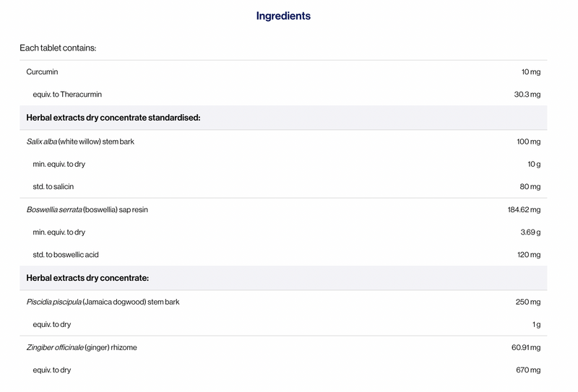This screenshot has width=578, height=392.
Task: Click the 30.3 mg Theracurmin amount
Action: click(527, 95)
